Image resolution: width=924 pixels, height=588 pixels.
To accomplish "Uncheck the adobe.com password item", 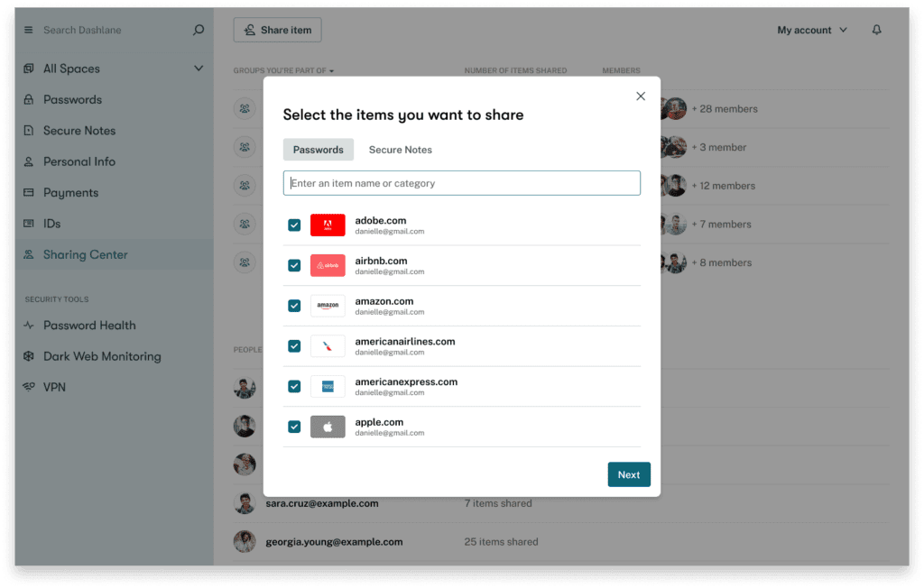I will [294, 225].
